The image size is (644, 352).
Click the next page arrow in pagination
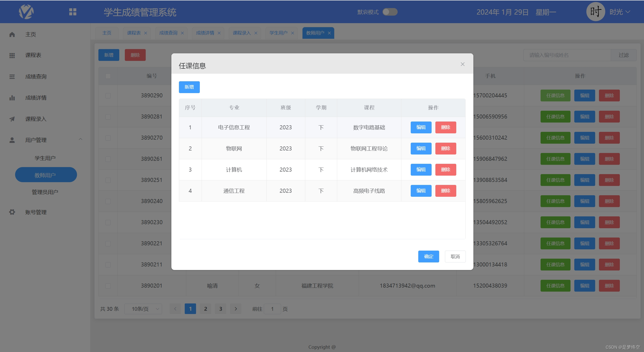click(236, 309)
